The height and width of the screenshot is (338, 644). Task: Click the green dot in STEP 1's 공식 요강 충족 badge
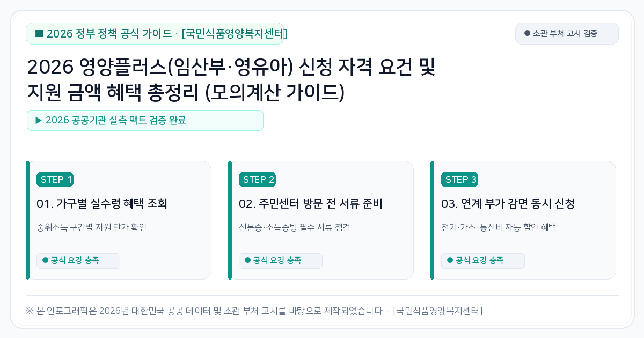point(45,260)
